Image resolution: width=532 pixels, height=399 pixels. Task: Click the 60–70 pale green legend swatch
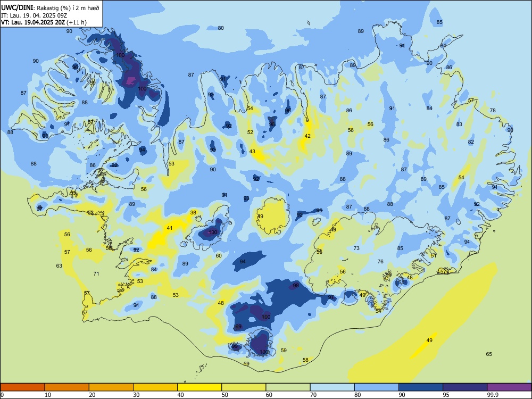tap(288, 387)
